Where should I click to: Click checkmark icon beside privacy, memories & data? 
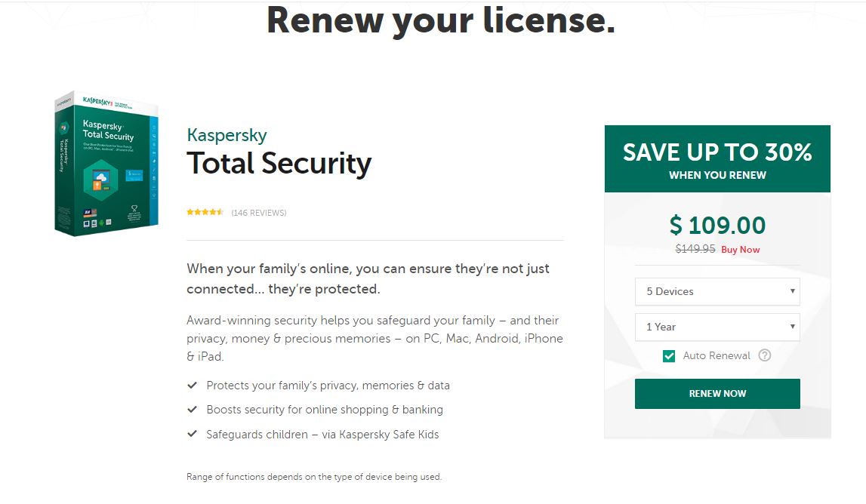(193, 386)
